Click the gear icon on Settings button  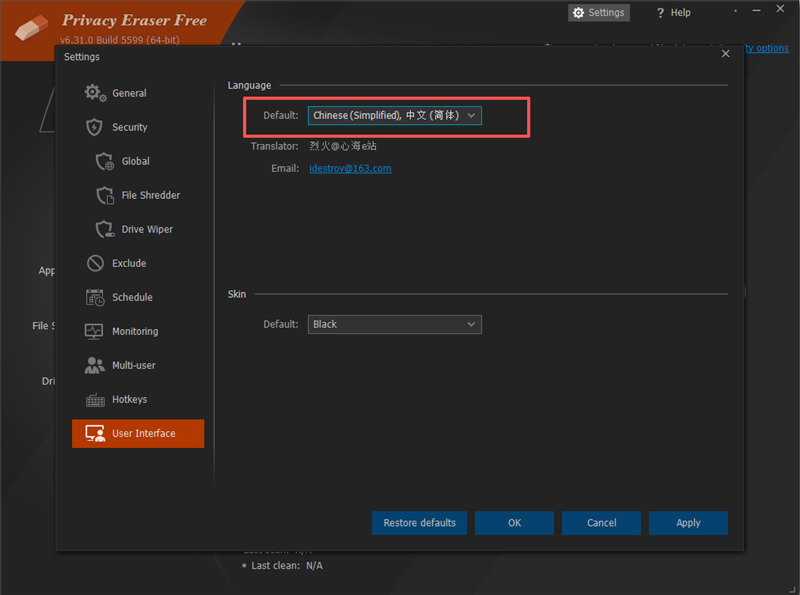(x=578, y=13)
